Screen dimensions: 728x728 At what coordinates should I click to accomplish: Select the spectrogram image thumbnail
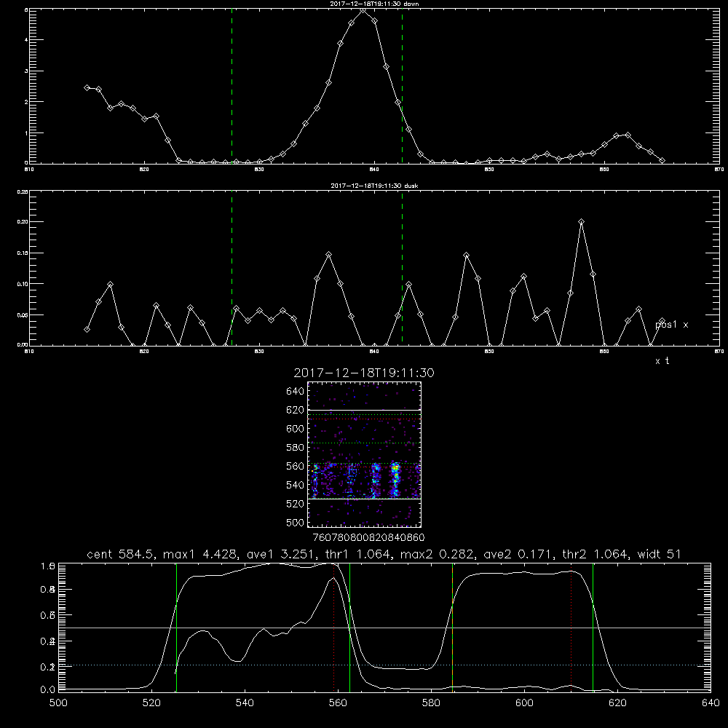[364, 454]
